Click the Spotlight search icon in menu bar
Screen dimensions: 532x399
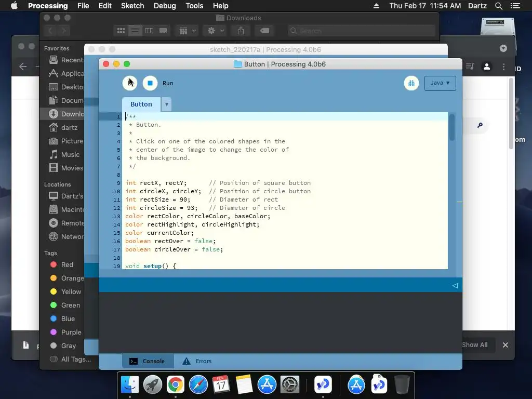click(x=498, y=6)
